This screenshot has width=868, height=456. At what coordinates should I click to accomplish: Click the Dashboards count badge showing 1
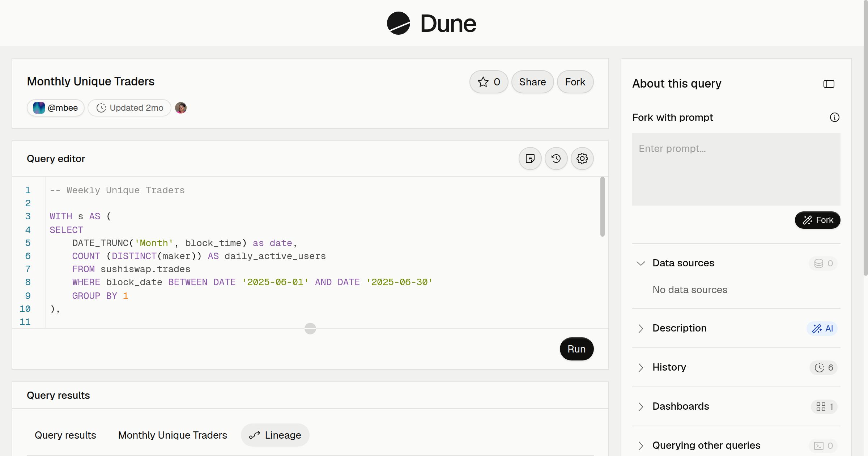click(x=824, y=406)
